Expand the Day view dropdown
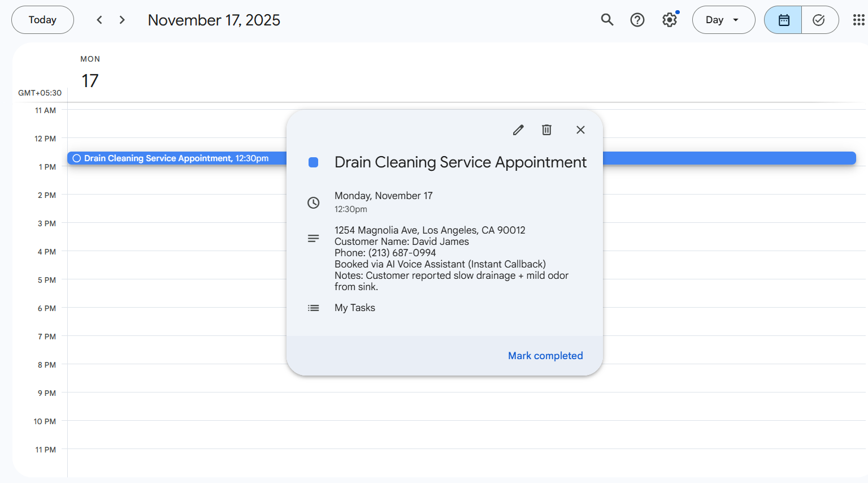Screen dimensions: 868x483 (723, 20)
